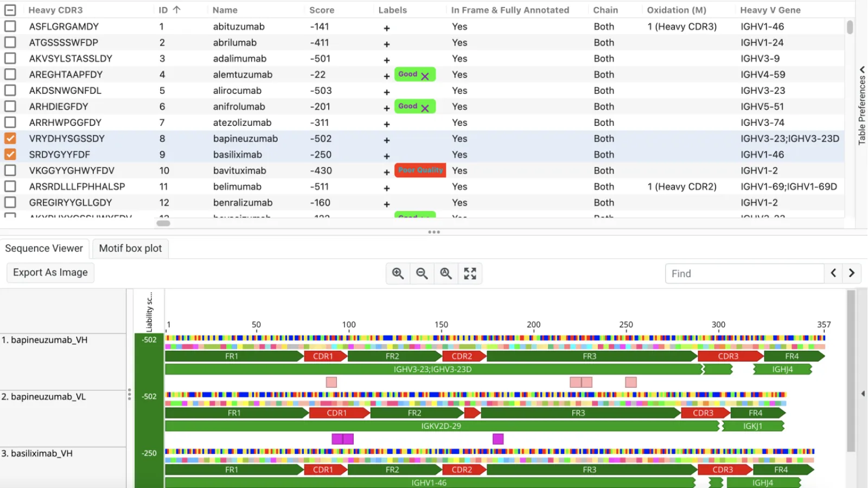Add a label to anifrolumab row

click(x=387, y=108)
